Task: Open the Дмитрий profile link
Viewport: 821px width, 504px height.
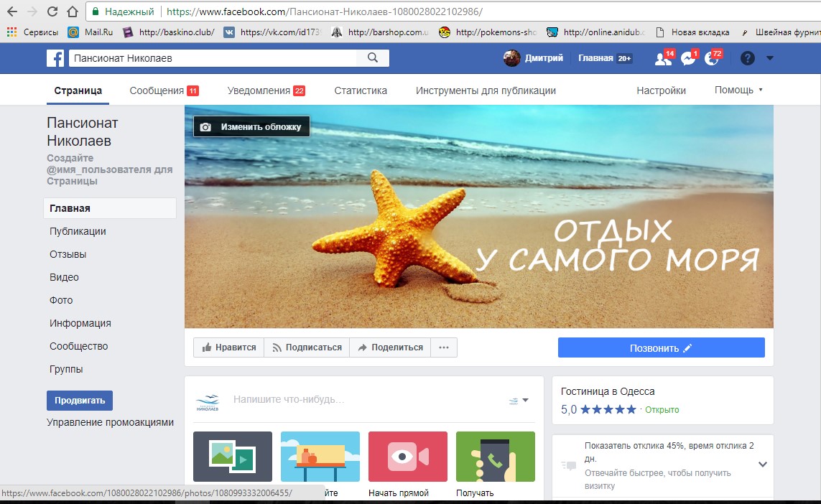Action: point(534,58)
